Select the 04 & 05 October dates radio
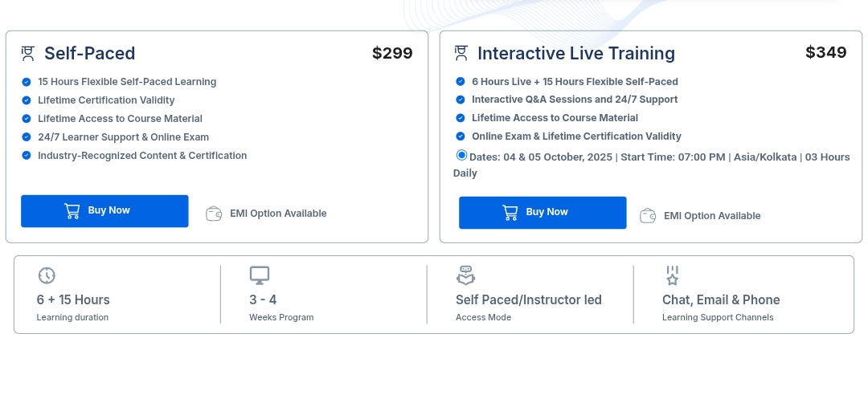This screenshot has width=868, height=395. pyautogui.click(x=461, y=156)
